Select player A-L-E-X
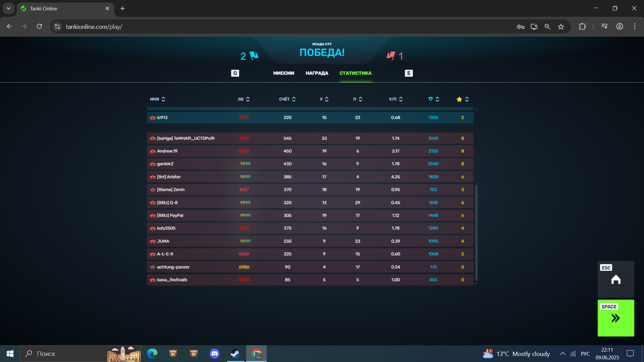Screen dimensions: 644x362 pyautogui.click(x=310, y=254)
